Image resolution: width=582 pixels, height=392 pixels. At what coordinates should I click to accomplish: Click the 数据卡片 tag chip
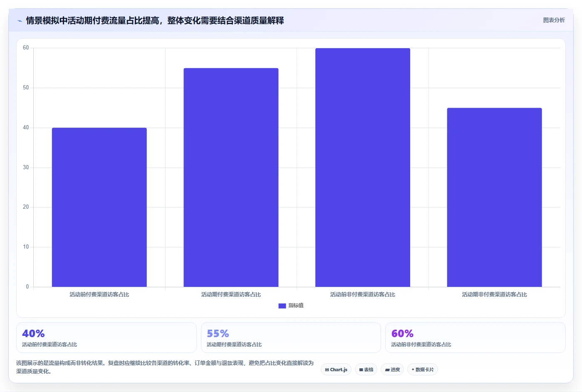point(422,370)
